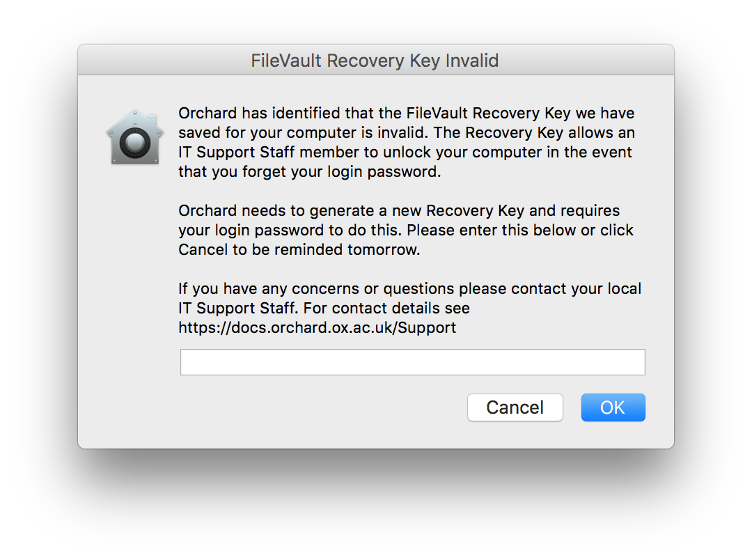Click the word 'Orchard' starting the first paragraph

coord(207,114)
